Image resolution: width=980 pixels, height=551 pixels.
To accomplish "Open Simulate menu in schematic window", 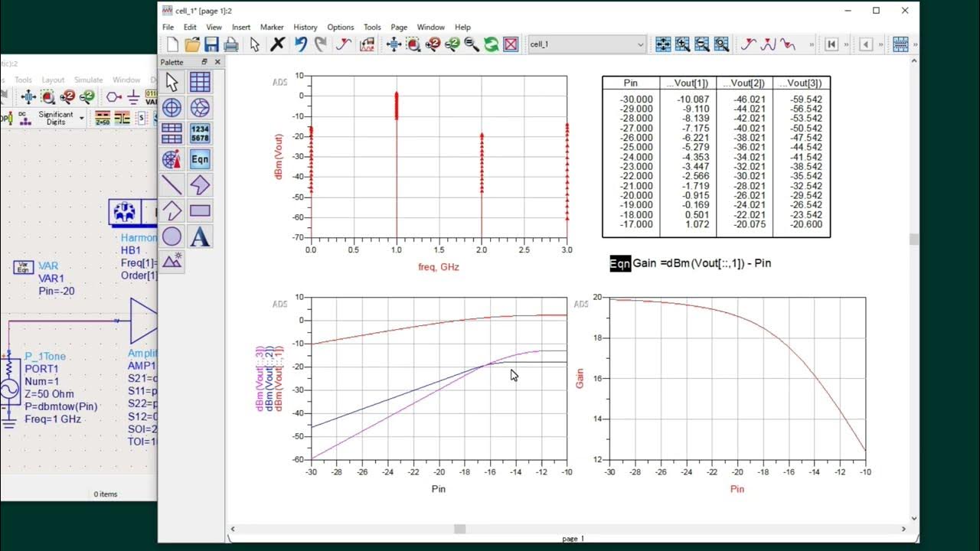I will [x=88, y=80].
